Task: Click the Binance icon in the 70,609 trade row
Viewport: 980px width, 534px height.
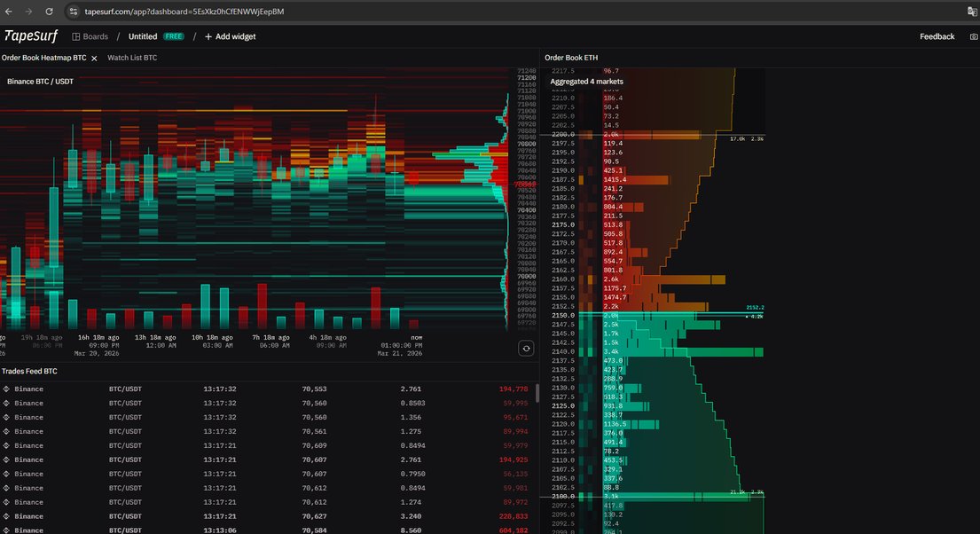Action: point(6,446)
